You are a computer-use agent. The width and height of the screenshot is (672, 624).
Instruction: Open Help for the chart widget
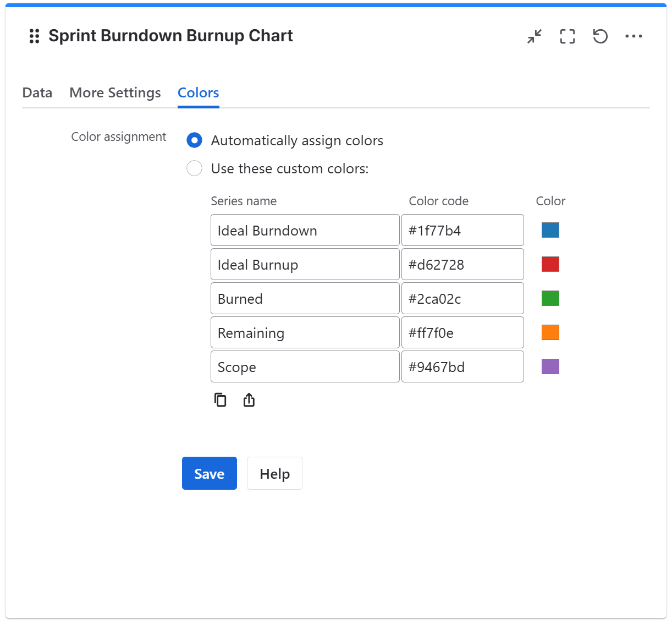point(274,473)
